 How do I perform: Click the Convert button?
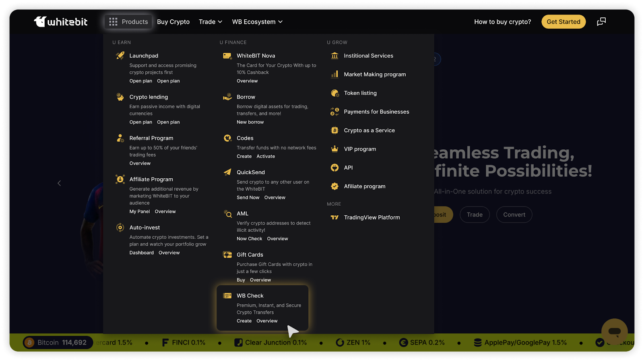(x=514, y=215)
